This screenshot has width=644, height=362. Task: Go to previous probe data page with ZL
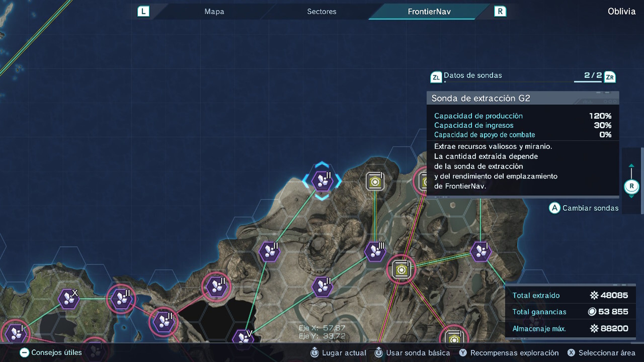click(436, 77)
